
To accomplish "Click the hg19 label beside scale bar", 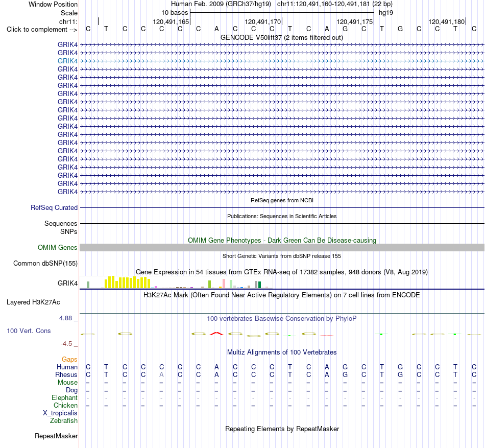I will pos(386,13).
